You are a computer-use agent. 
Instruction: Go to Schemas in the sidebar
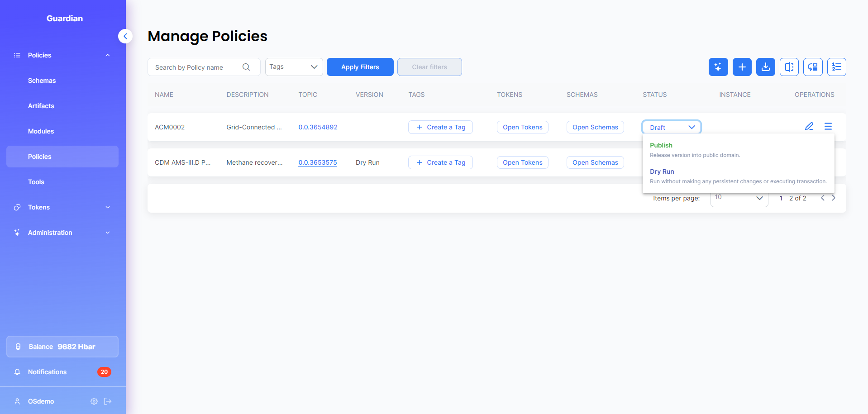(42, 81)
